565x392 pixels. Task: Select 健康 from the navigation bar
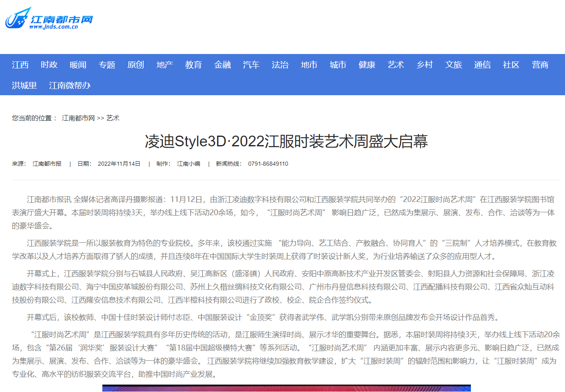[367, 65]
